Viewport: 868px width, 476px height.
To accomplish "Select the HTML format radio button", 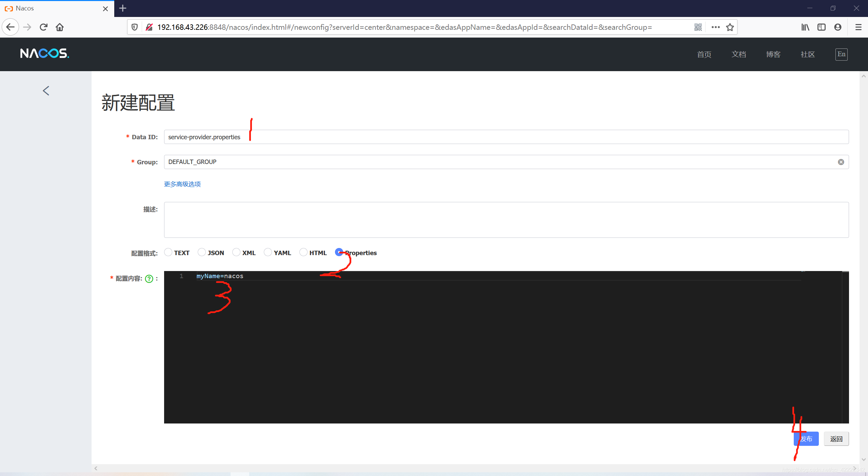I will [303, 252].
